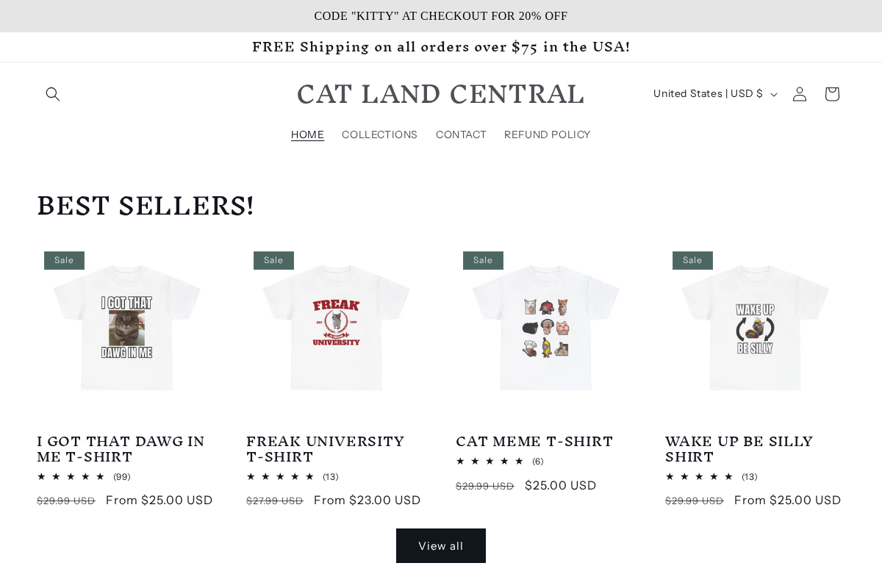
Task: Open the United States | USD $ currency selector
Action: (714, 94)
